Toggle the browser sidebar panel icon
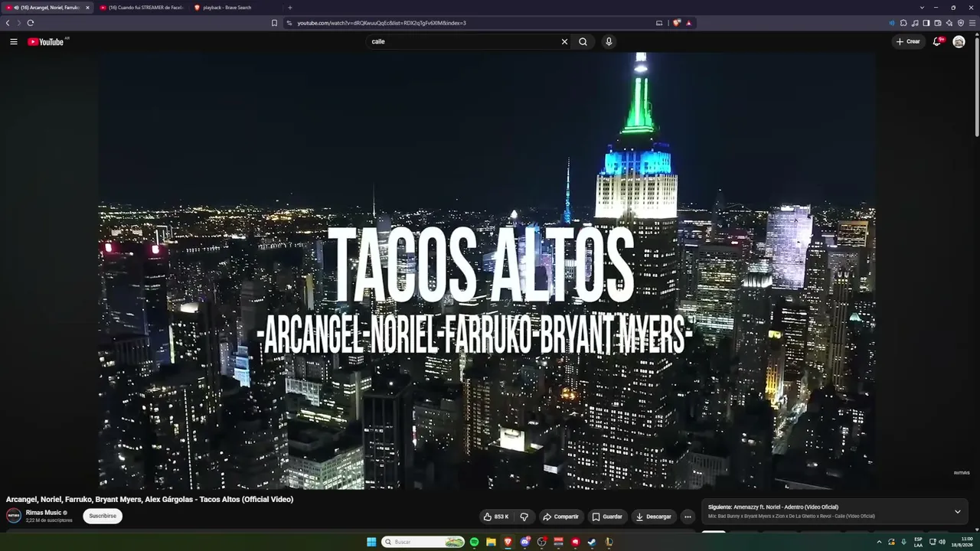Image resolution: width=980 pixels, height=551 pixels. tap(926, 23)
